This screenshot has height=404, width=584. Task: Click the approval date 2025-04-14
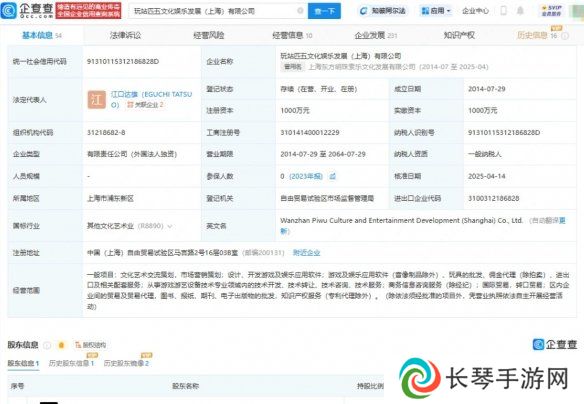pos(486,176)
